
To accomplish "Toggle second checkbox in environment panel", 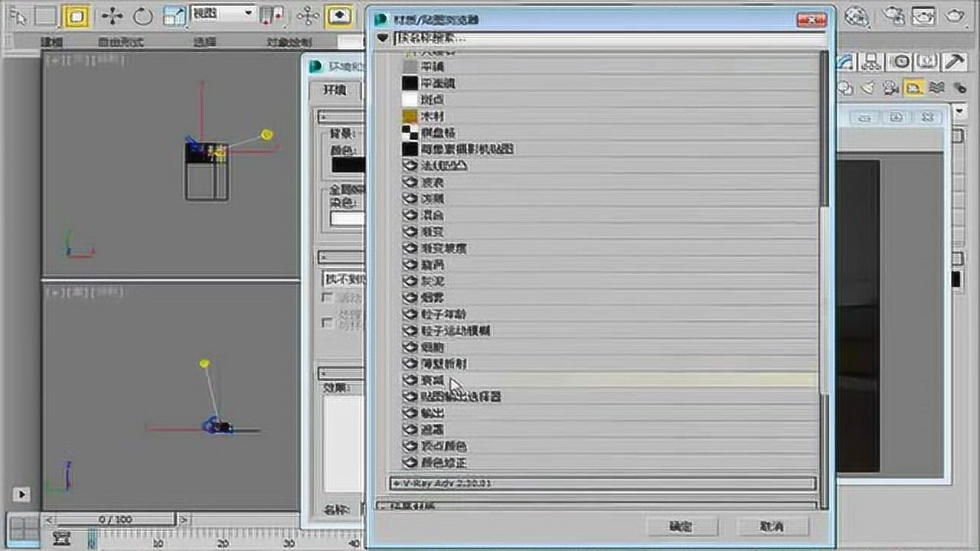I will point(328,323).
